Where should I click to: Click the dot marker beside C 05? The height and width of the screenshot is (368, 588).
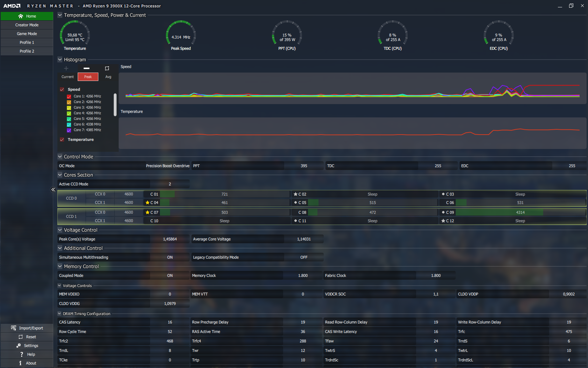(x=296, y=203)
